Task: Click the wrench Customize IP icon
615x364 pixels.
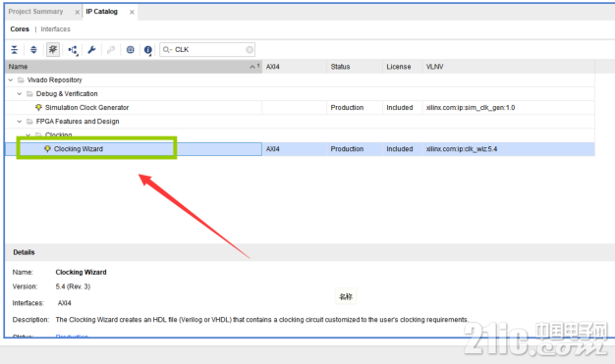Action: [x=91, y=50]
